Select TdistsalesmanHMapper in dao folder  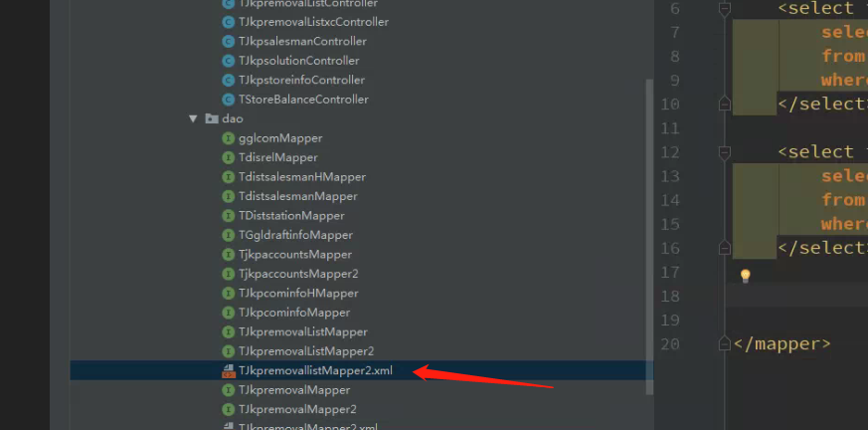click(302, 177)
